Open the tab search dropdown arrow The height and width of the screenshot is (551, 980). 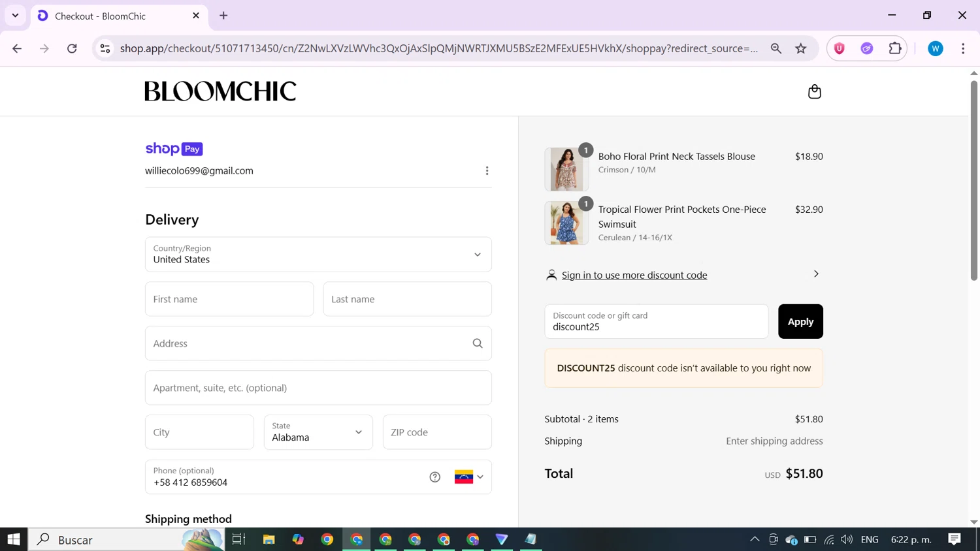click(15, 15)
